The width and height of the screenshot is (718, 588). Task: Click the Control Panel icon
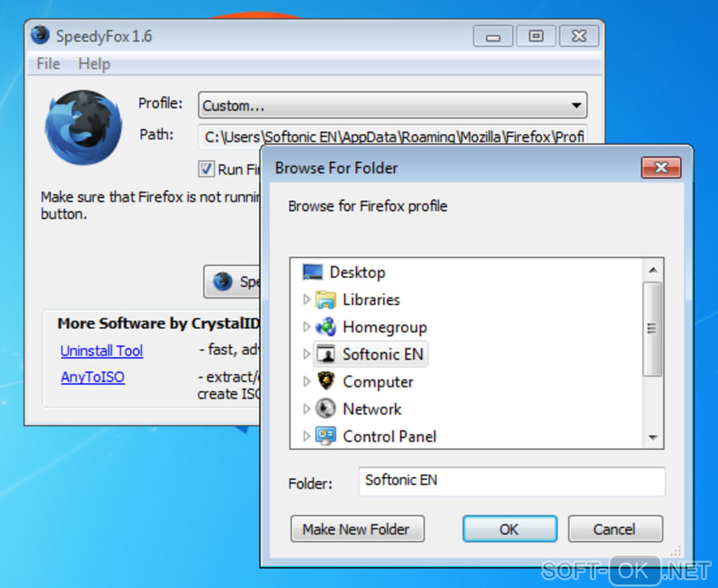point(326,436)
